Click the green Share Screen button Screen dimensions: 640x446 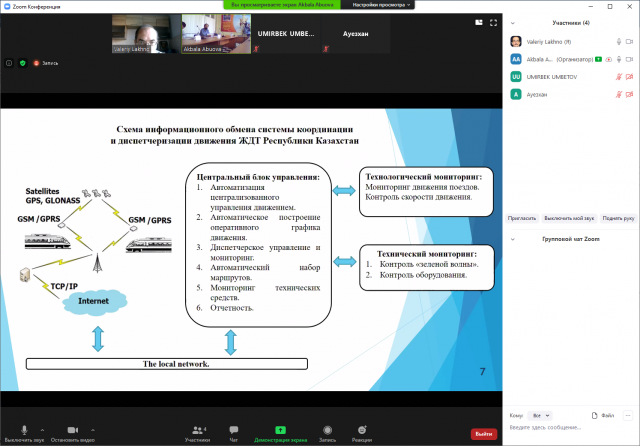(x=280, y=433)
